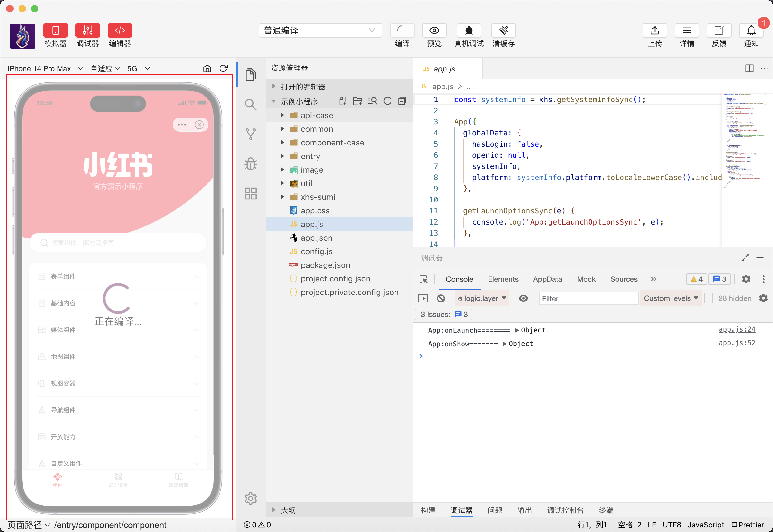This screenshot has width=773, height=532.
Task: Click the collapse all folders icon
Action: tap(402, 101)
